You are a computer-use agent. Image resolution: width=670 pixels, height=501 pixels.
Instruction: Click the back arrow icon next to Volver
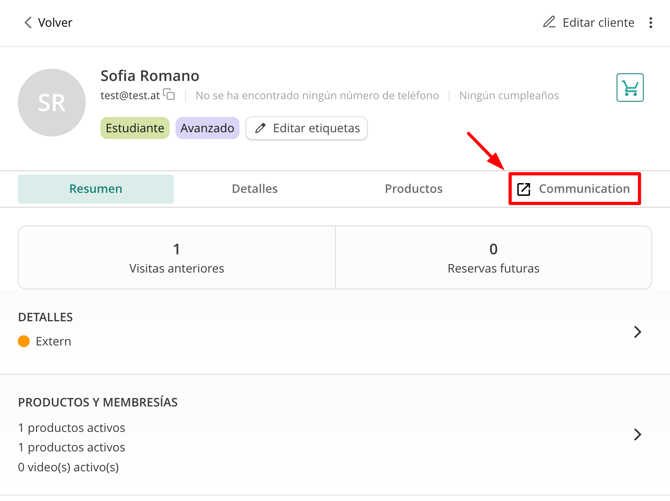28,22
